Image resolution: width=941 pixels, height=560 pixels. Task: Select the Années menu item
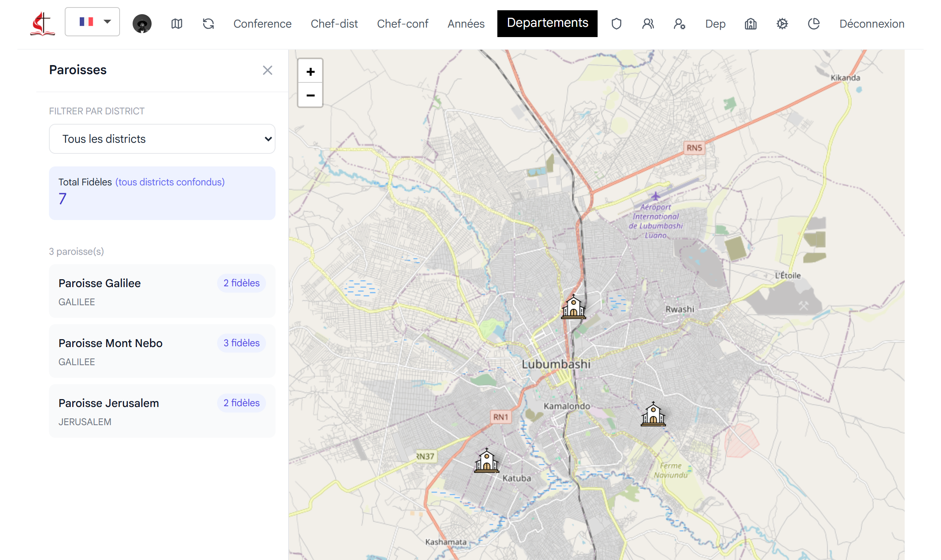click(x=466, y=24)
